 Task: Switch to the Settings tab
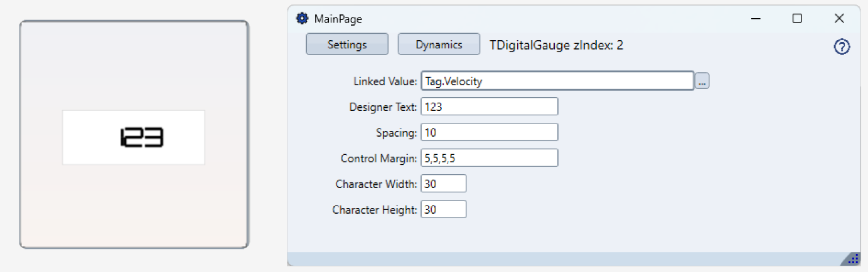point(347,44)
